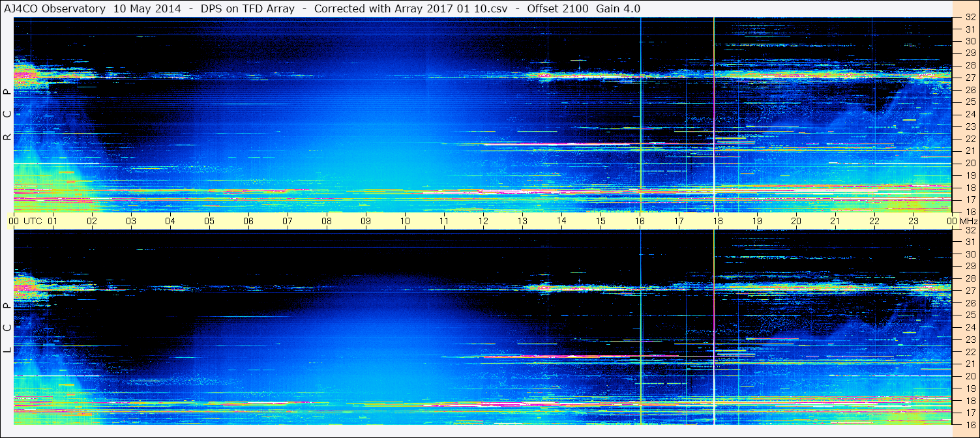Click the "02" hour label on time axis
The height and width of the screenshot is (438, 980).
92,221
